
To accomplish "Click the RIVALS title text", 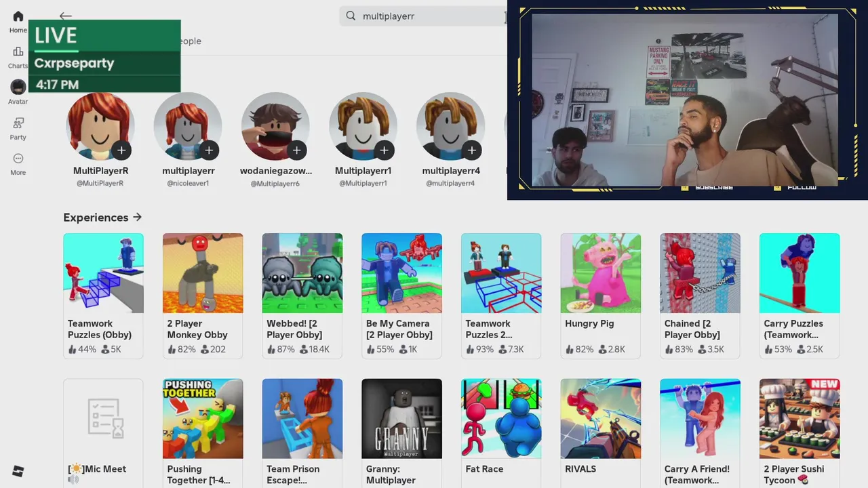I will (x=580, y=468).
